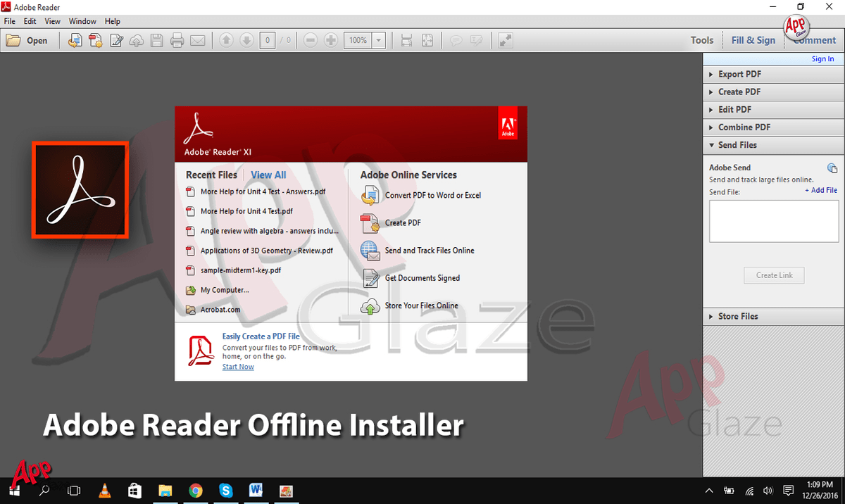Click the Open folder toolbar button
The width and height of the screenshot is (845, 504).
click(27, 40)
